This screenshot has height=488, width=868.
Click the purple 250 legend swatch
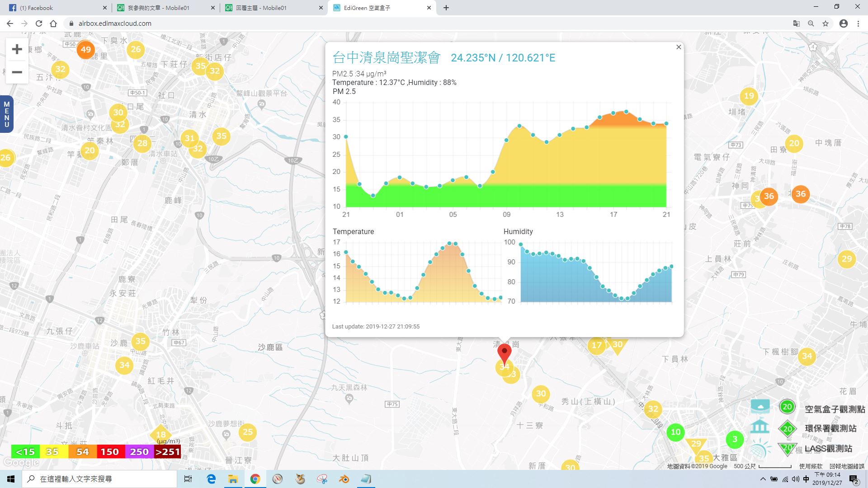point(139,452)
